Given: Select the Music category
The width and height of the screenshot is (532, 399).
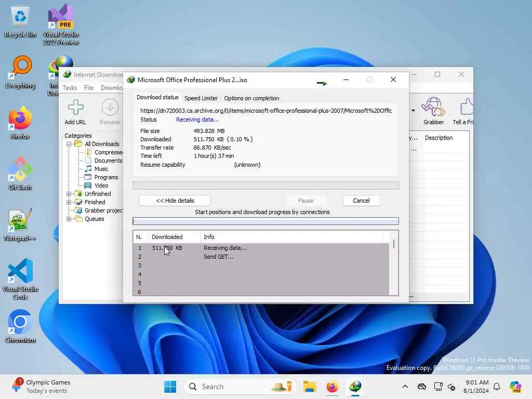Looking at the screenshot, I should (x=97, y=169).
